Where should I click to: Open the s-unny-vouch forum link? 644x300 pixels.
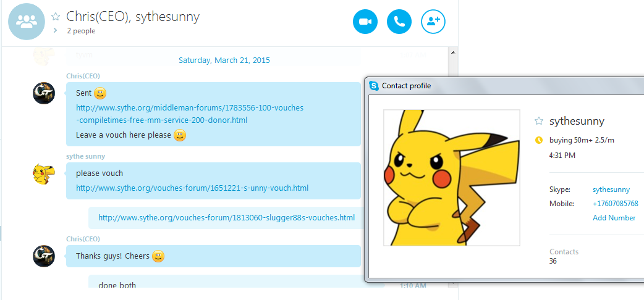pyautogui.click(x=192, y=188)
